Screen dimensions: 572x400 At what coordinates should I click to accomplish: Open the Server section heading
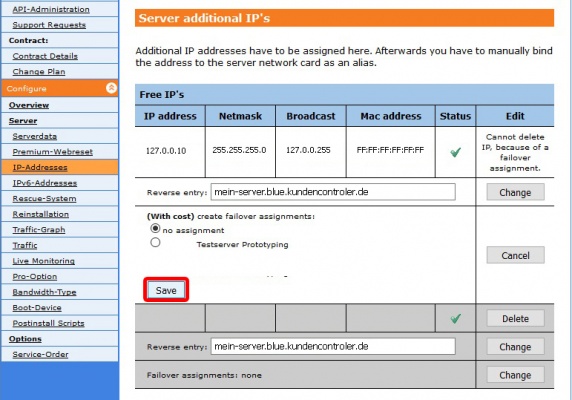23,121
